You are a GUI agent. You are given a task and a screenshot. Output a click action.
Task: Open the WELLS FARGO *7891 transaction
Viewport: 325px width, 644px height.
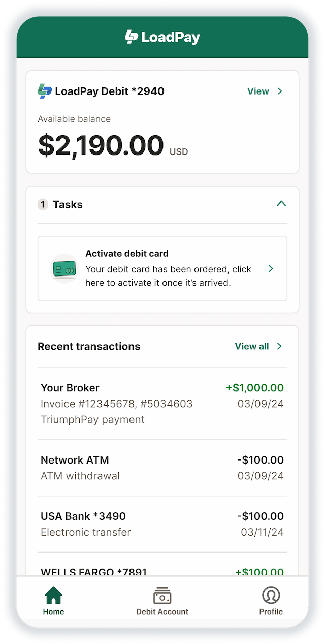pyautogui.click(x=162, y=571)
